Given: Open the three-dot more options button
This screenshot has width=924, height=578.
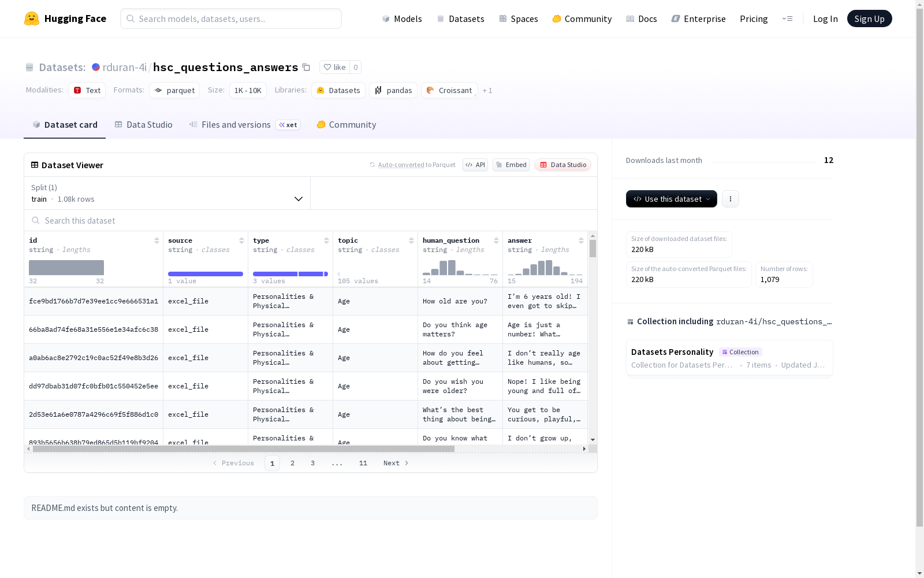Looking at the screenshot, I should pos(731,199).
